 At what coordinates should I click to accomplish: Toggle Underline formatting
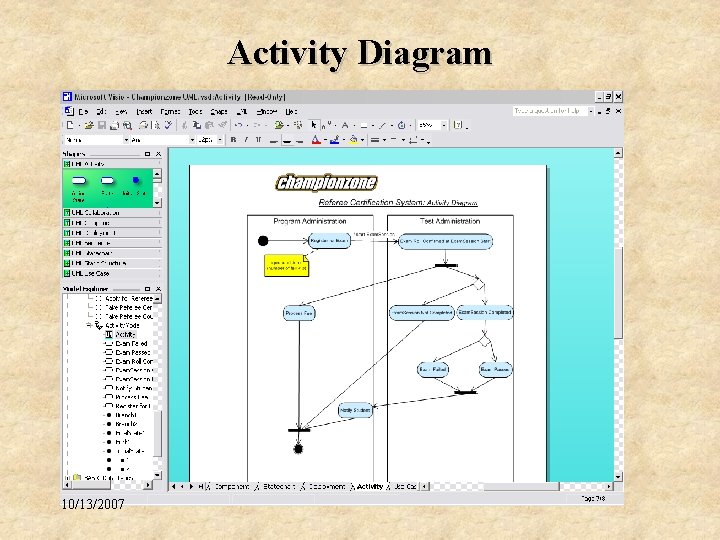pyautogui.click(x=259, y=140)
